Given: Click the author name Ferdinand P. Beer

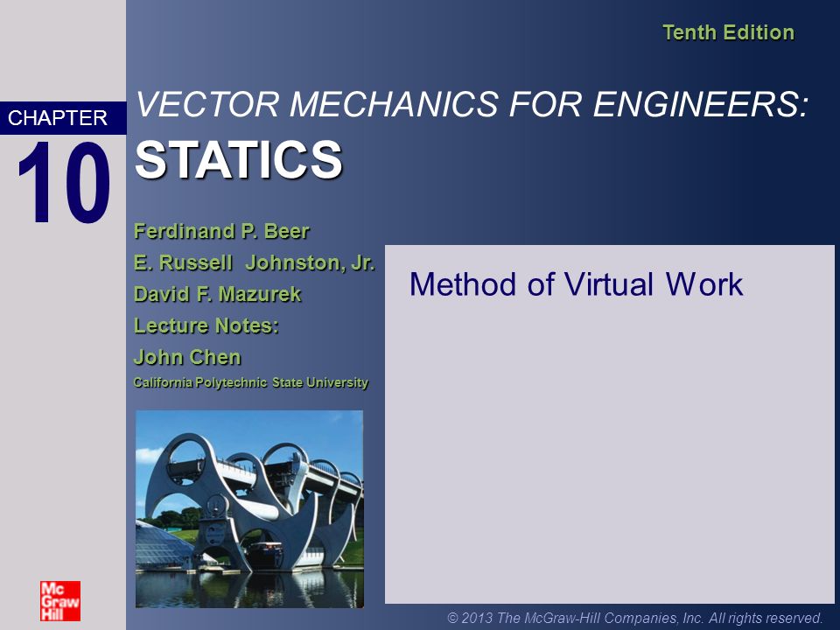Looking at the screenshot, I should [x=222, y=230].
